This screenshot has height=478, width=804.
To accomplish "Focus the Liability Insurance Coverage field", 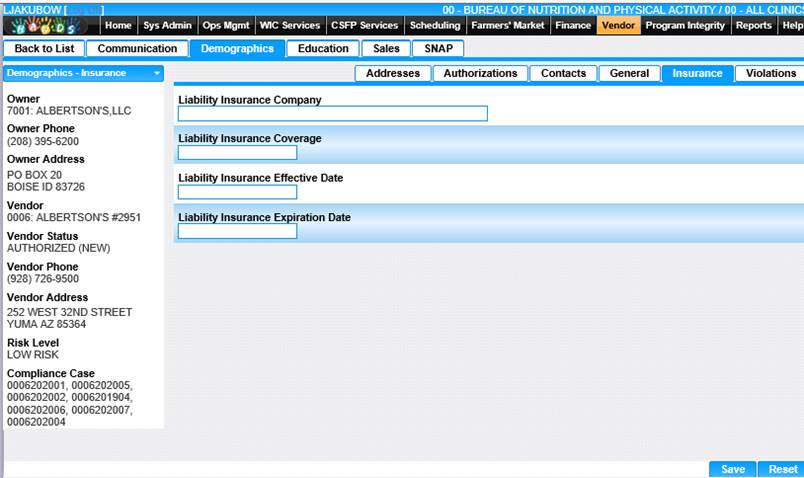I will [237, 152].
